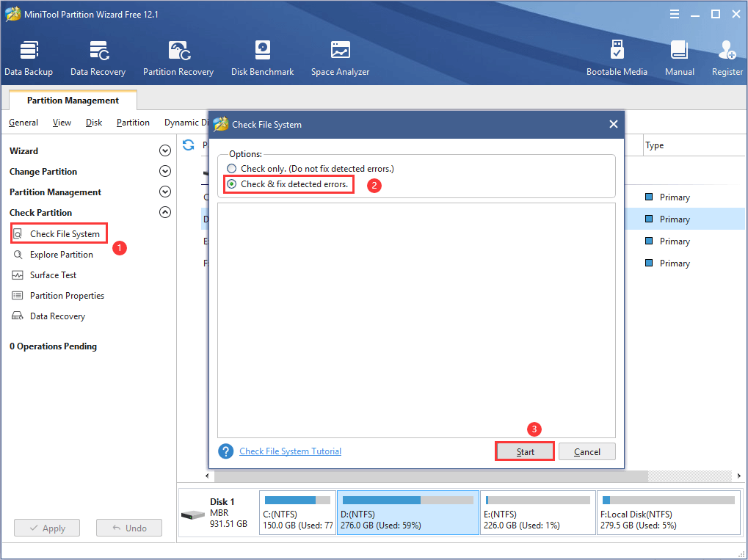Image resolution: width=748 pixels, height=560 pixels.
Task: Launch Data Recovery from top toolbar
Action: coord(98,58)
